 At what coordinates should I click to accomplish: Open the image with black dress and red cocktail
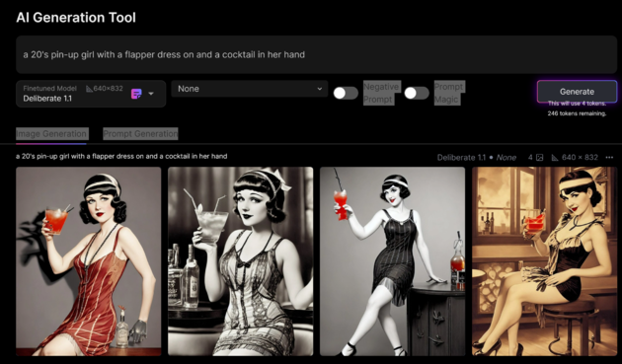pyautogui.click(x=392, y=261)
